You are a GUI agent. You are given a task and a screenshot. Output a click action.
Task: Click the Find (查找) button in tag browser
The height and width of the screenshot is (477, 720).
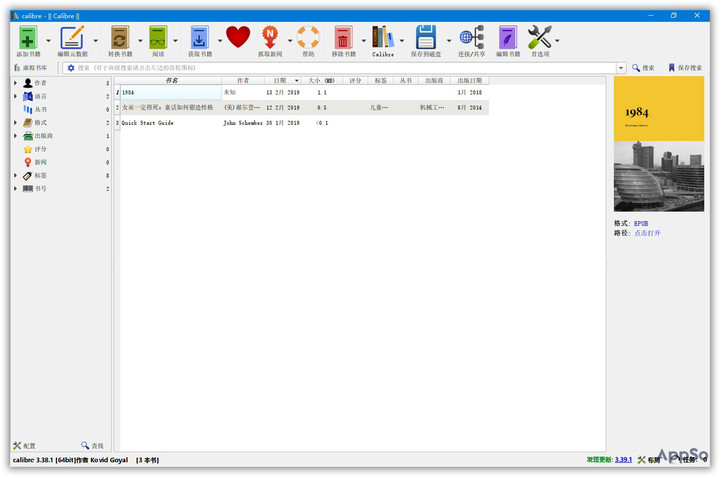(92, 446)
